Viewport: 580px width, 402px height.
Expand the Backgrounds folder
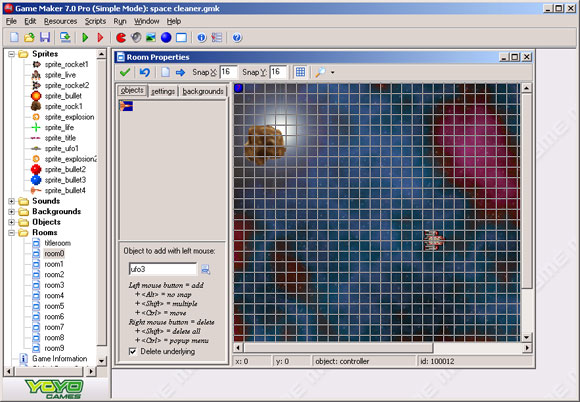11,212
